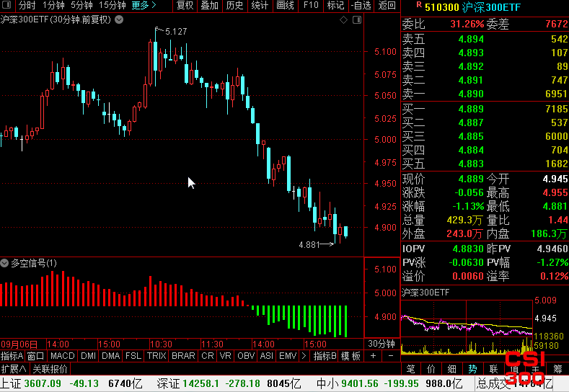Screen dimensions: 569x392
Task: Switch to the MACD indicator
Action: [63, 356]
